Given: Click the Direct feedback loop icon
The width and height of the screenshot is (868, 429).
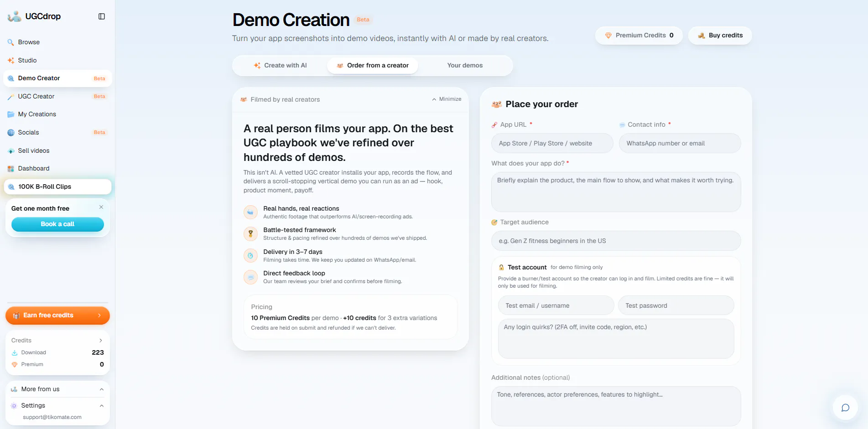Looking at the screenshot, I should (x=250, y=277).
